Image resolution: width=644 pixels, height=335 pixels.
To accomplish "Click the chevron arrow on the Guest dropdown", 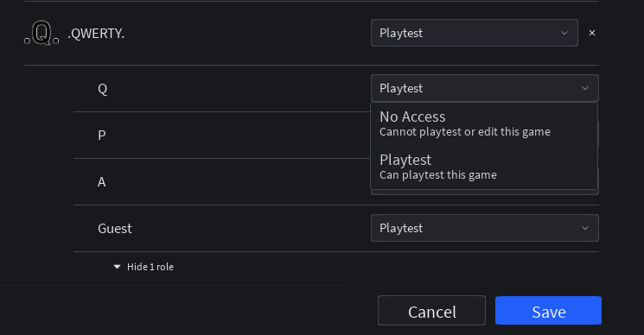I will coord(585,228).
